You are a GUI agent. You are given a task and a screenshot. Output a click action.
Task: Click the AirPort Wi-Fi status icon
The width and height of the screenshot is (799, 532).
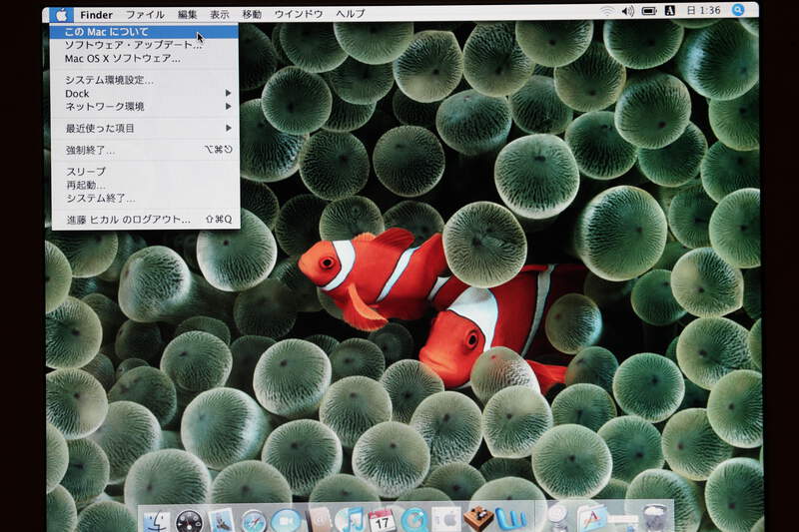[606, 11]
